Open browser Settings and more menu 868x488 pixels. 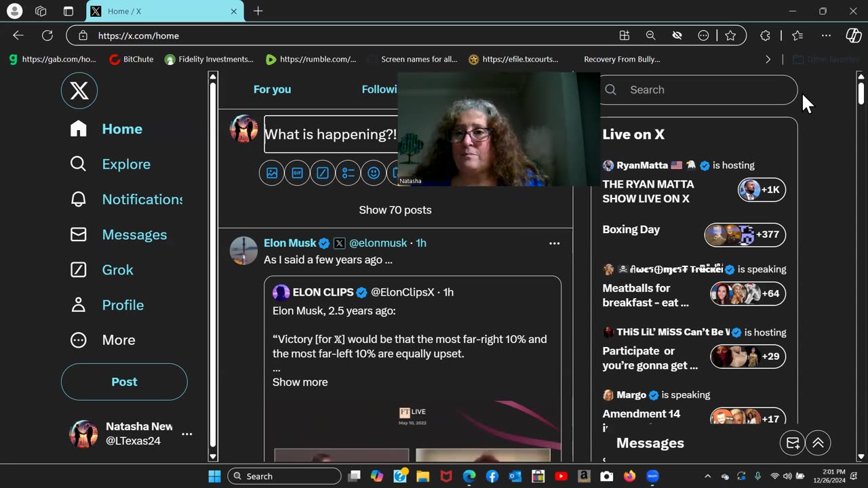[x=826, y=35]
